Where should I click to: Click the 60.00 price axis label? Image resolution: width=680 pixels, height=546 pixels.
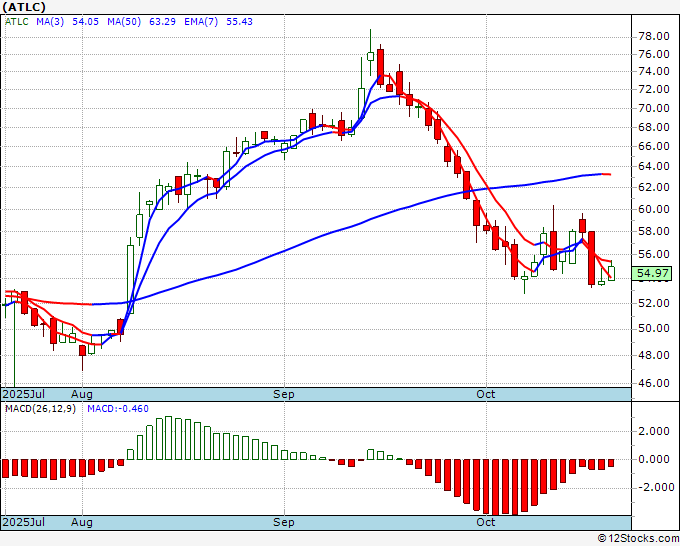(654, 209)
